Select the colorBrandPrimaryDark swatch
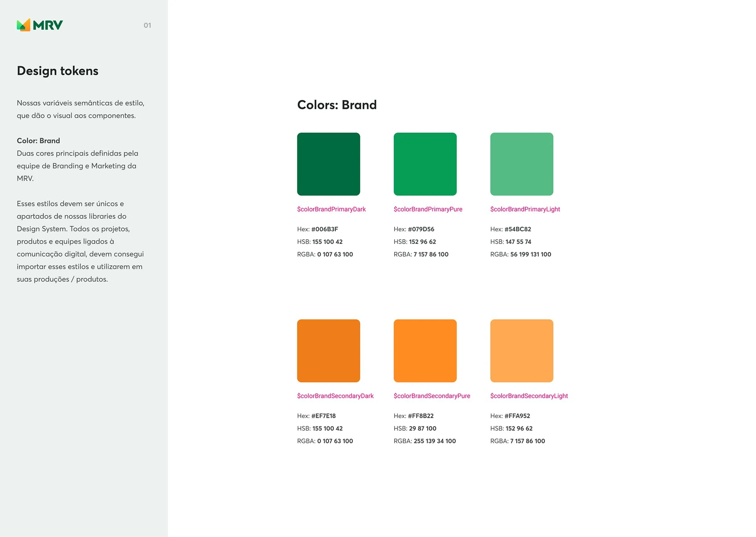This screenshot has height=537, width=756. coord(328,164)
